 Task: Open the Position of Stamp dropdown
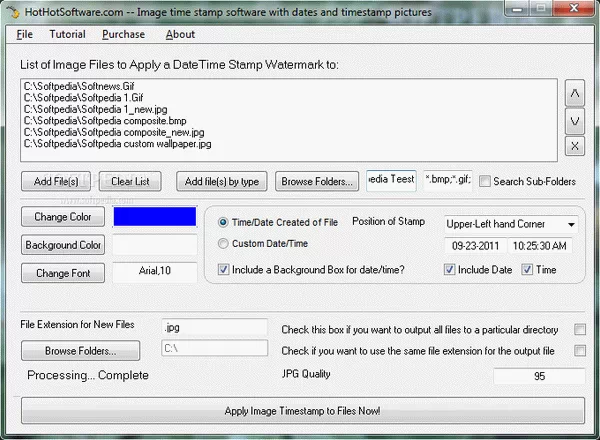pos(510,224)
